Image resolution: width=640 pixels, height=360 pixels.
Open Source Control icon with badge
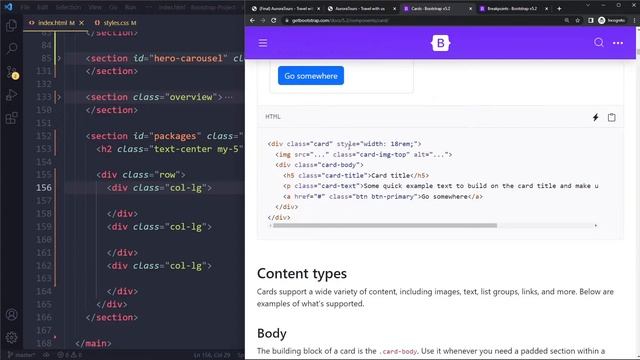tap(12, 72)
